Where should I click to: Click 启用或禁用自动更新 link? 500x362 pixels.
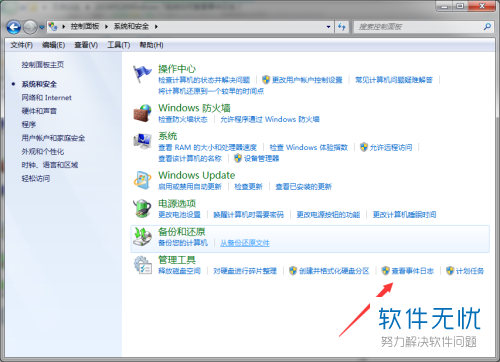point(190,187)
